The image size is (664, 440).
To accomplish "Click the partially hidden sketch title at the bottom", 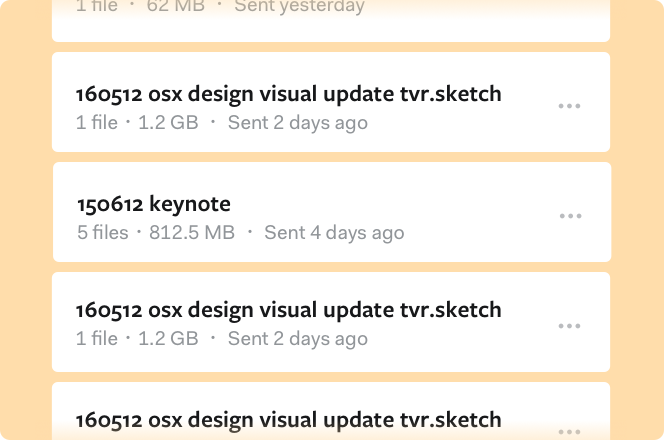I will pos(288,419).
